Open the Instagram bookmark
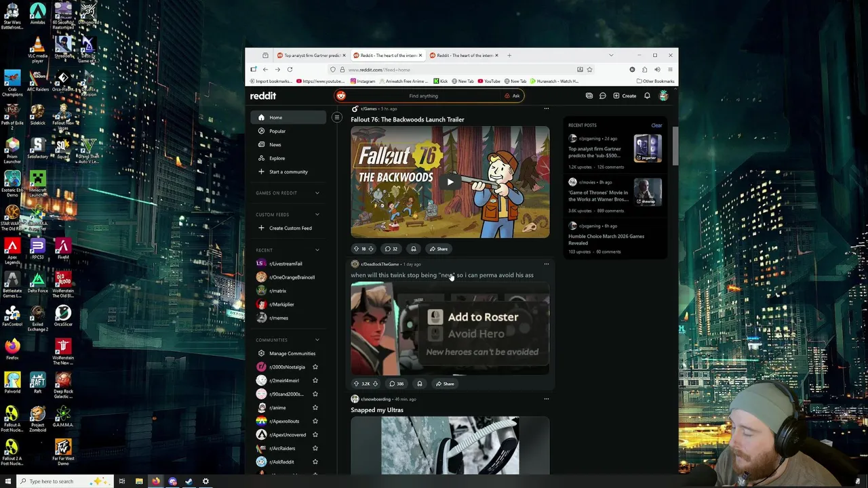868x488 pixels. [x=363, y=81]
